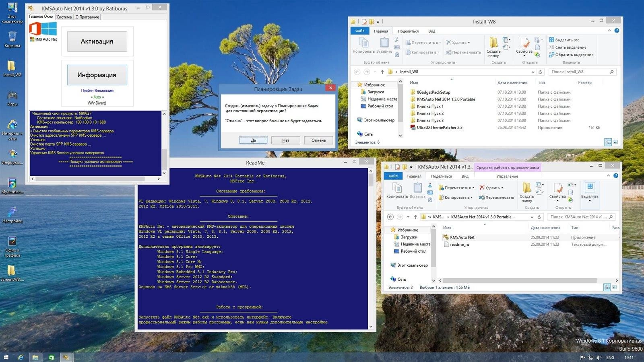Open File Explorer from the taskbar
Viewport: 644px width, 362px height.
click(x=35, y=357)
